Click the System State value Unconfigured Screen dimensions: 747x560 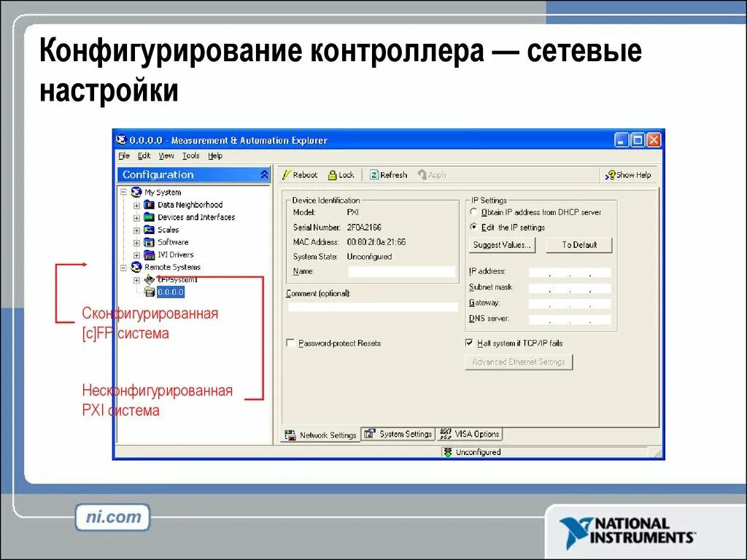pyautogui.click(x=369, y=256)
